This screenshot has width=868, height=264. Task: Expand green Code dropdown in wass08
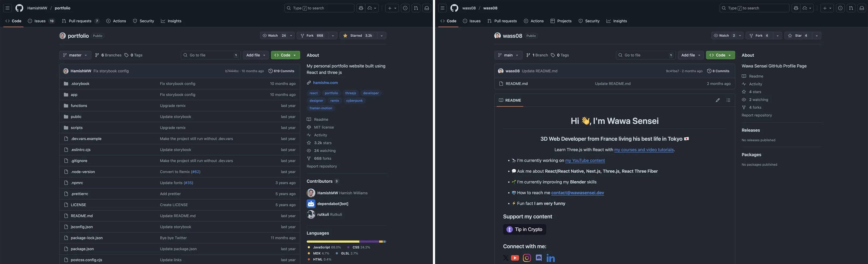pos(720,55)
